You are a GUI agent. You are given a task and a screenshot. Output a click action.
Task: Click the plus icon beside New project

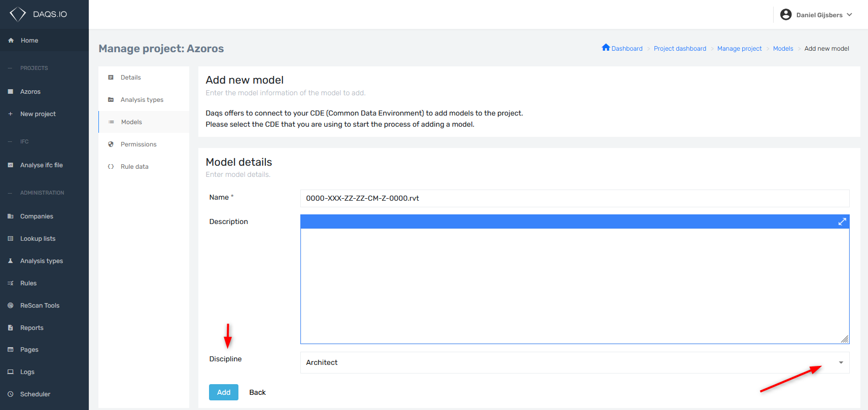tap(11, 114)
